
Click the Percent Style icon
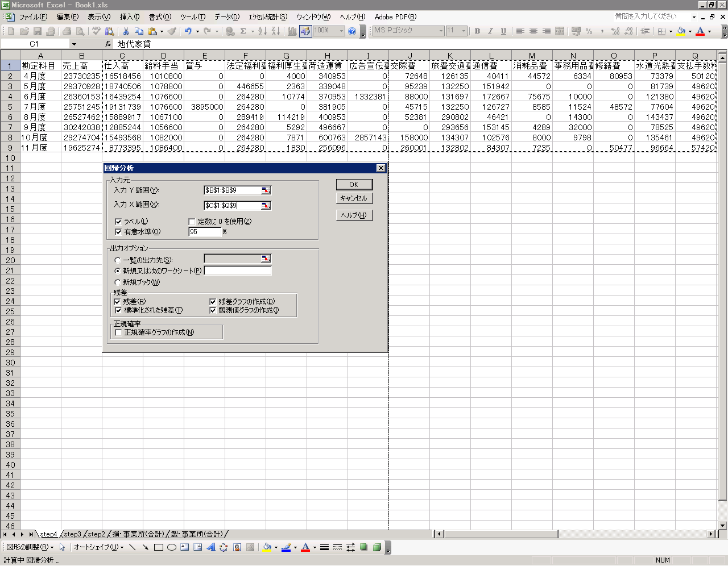tap(589, 31)
